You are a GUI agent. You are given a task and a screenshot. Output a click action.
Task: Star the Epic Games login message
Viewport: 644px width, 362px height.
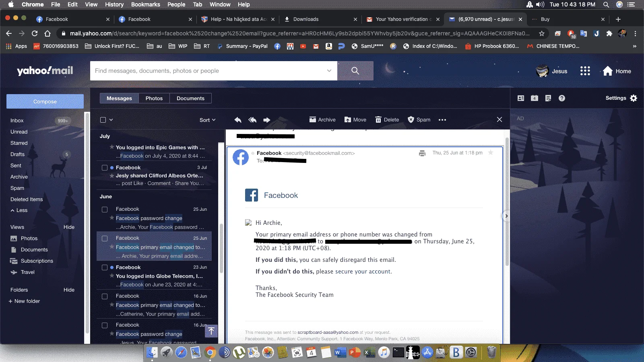tap(112, 147)
